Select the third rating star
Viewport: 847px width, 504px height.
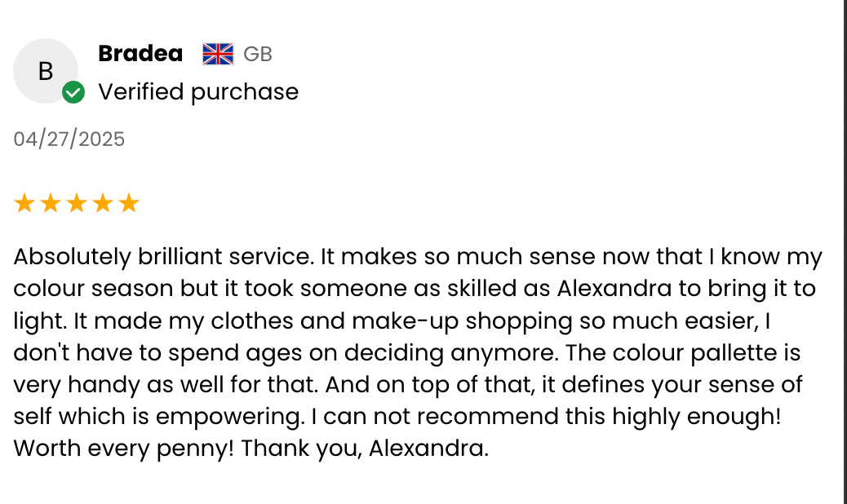coord(77,203)
